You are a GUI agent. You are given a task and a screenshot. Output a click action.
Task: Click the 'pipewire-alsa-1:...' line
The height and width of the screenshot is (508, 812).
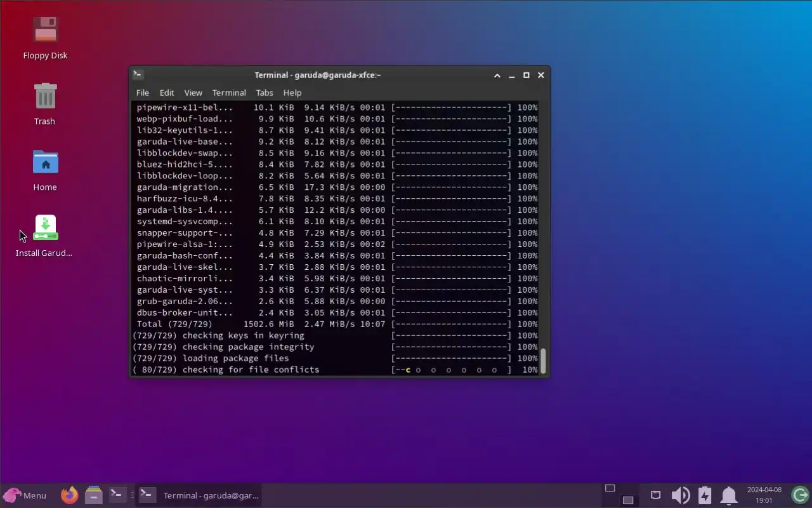[x=337, y=244]
